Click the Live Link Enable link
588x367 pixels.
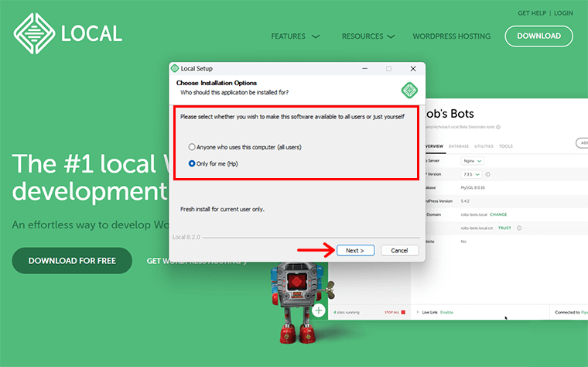[446, 312]
